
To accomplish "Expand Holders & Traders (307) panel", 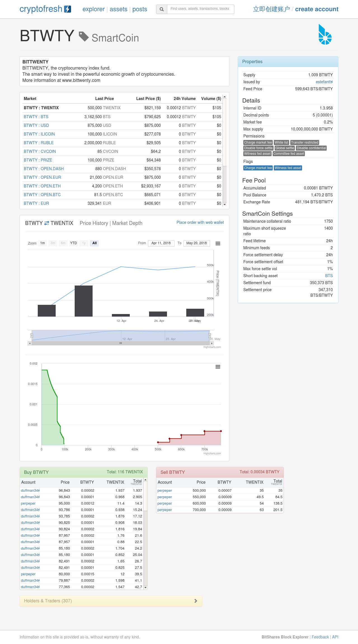I will (x=111, y=601).
